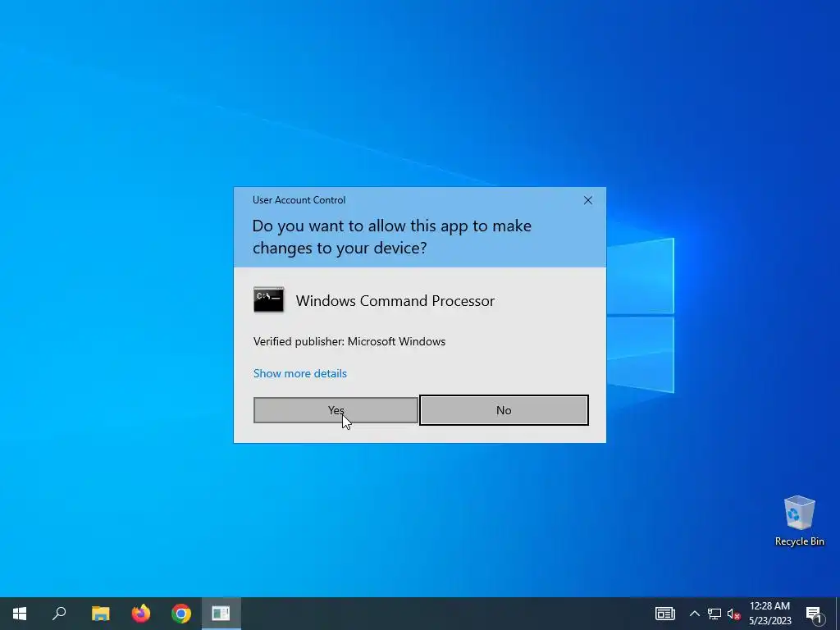Open the Show more details link

(x=300, y=373)
